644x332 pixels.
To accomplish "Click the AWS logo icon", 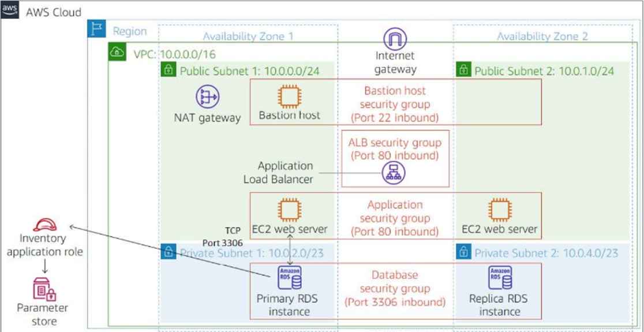I will (10, 10).
